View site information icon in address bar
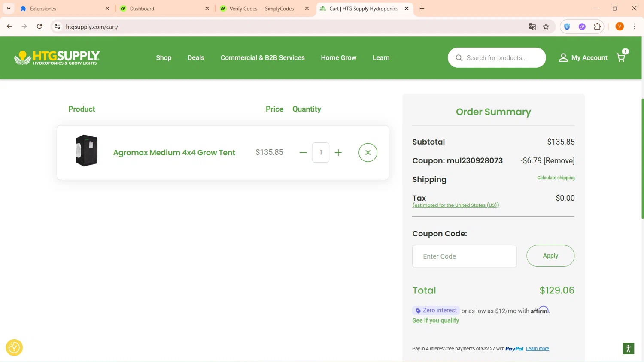The height and width of the screenshot is (362, 644). point(57,27)
